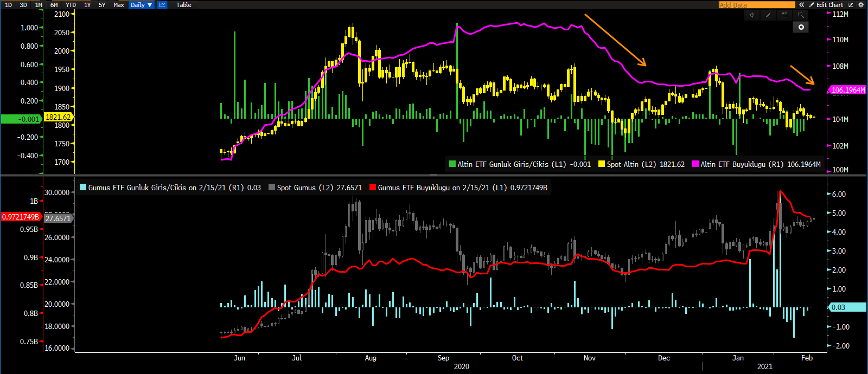The height and width of the screenshot is (374, 868).
Task: Click the green -0.001 axis value label
Action: pyautogui.click(x=21, y=119)
